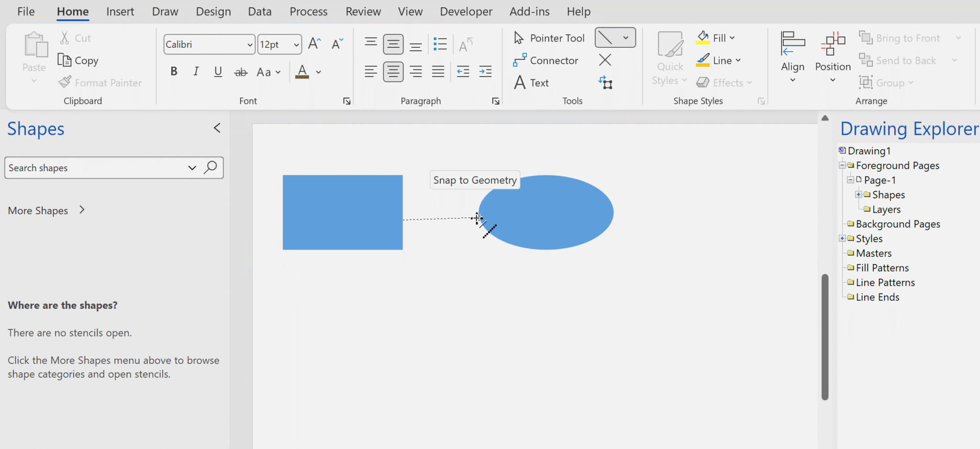Open the Calibri font name dropdown
This screenshot has height=449, width=980.
tap(249, 44)
